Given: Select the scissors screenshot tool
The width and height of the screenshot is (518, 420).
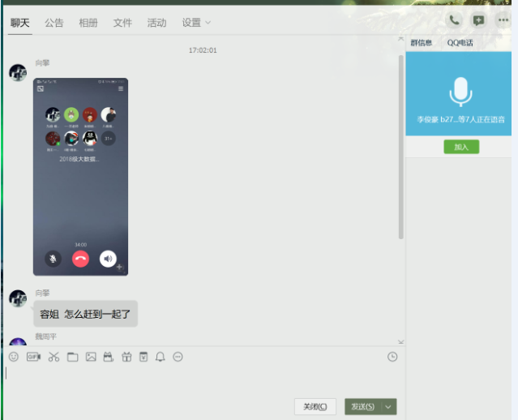Looking at the screenshot, I should 54,357.
